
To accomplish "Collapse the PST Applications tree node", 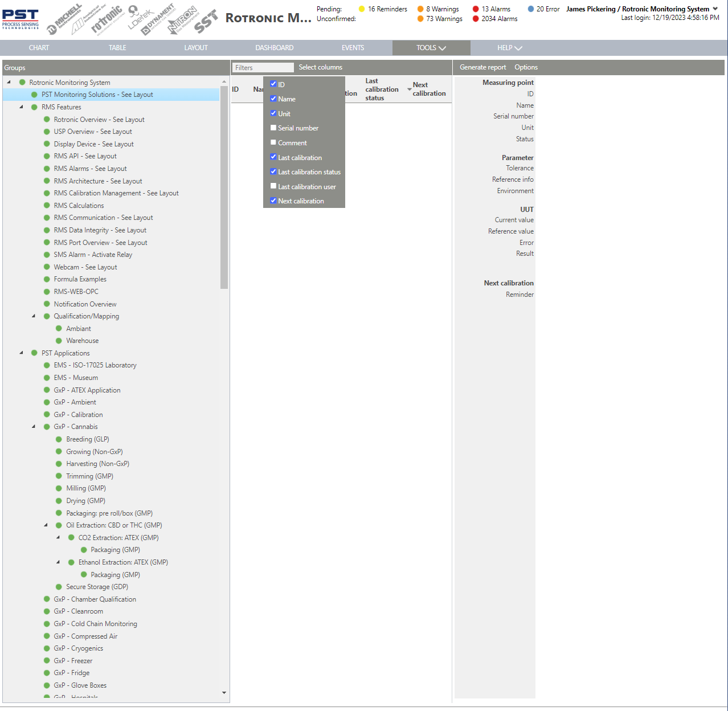I will coord(21,353).
